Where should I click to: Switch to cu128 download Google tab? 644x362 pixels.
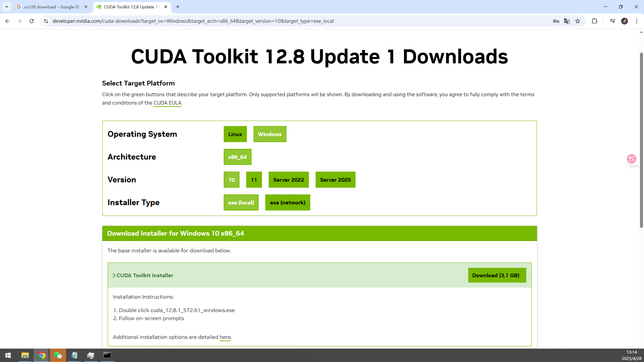(50, 7)
